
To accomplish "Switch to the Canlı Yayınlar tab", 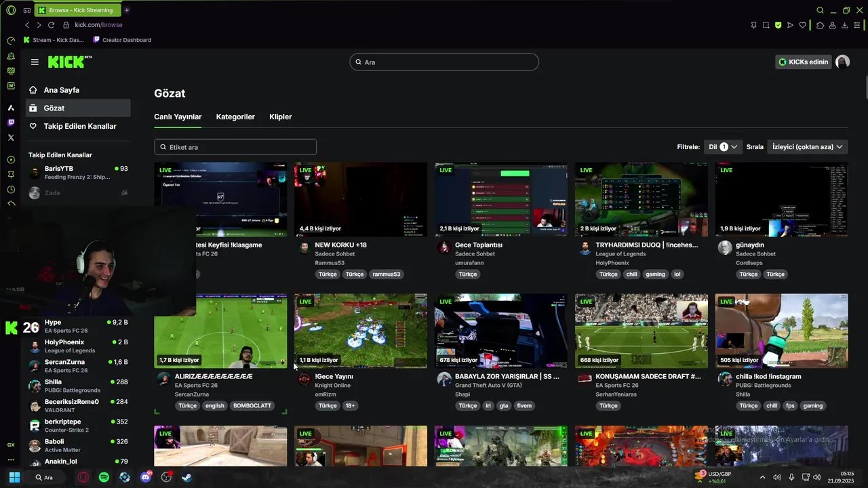I will [178, 117].
